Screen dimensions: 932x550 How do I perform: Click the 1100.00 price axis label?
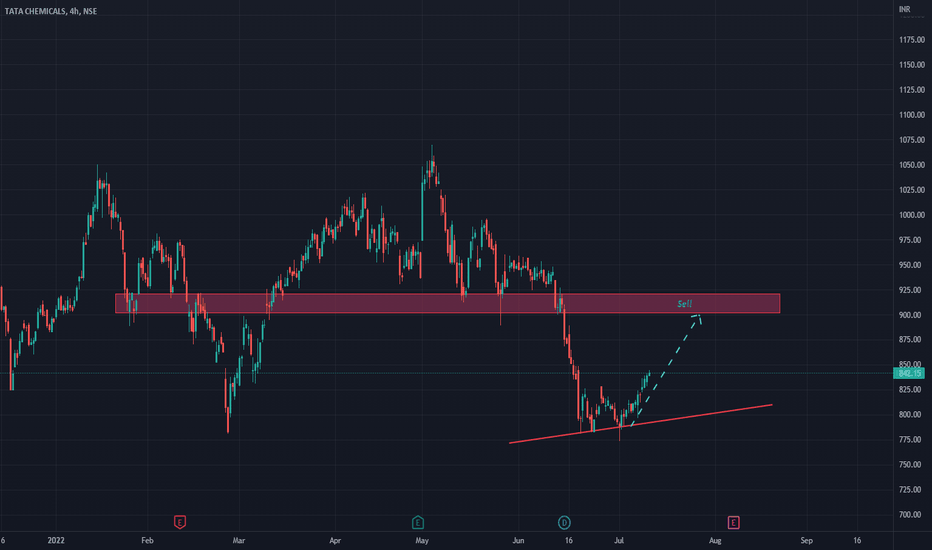click(912, 115)
